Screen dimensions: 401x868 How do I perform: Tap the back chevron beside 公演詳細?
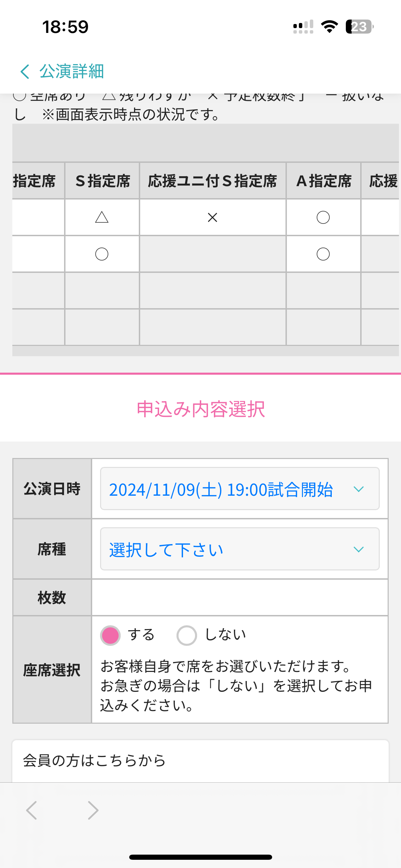[25, 72]
